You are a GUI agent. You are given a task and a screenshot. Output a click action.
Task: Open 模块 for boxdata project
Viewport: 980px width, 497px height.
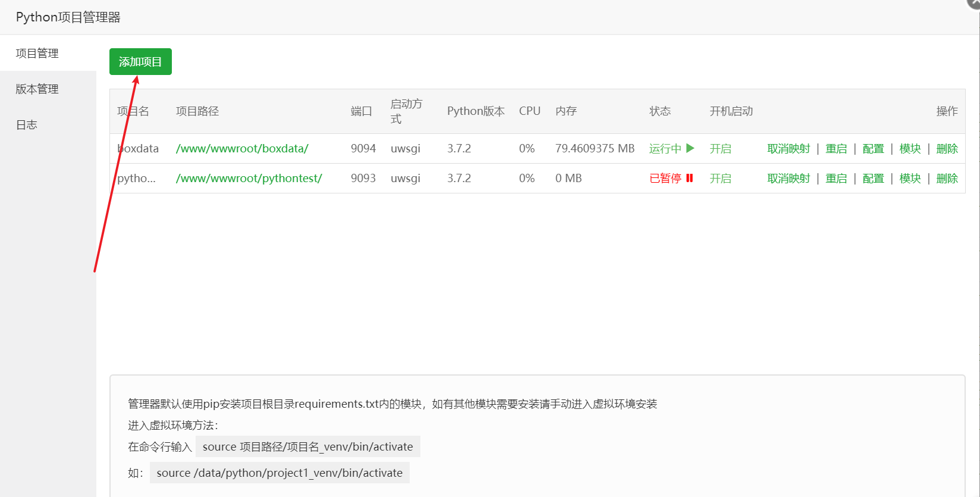coord(910,149)
